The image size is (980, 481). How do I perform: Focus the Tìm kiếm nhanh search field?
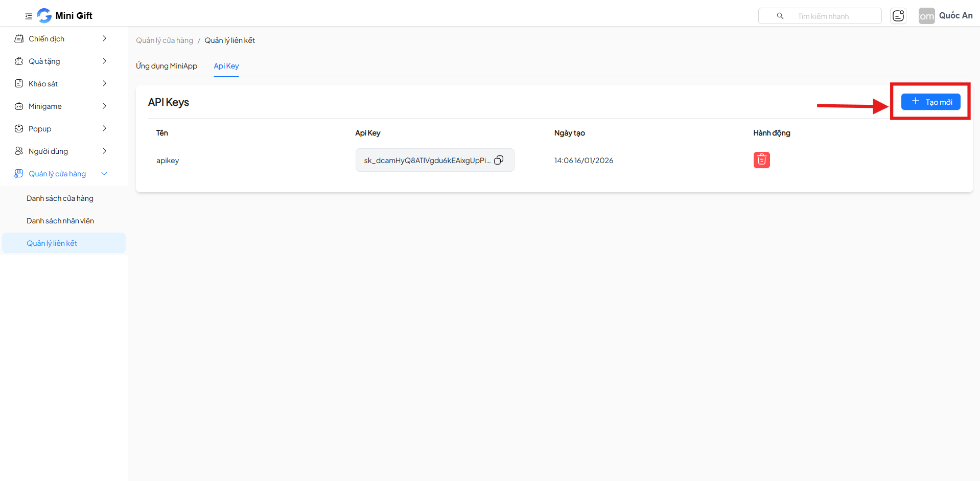point(820,16)
